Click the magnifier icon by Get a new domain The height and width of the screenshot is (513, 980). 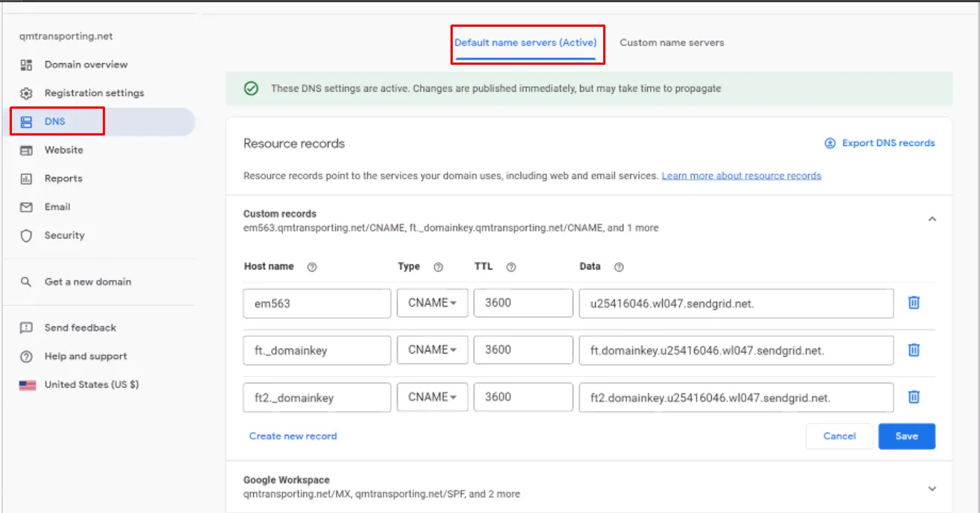tap(26, 282)
